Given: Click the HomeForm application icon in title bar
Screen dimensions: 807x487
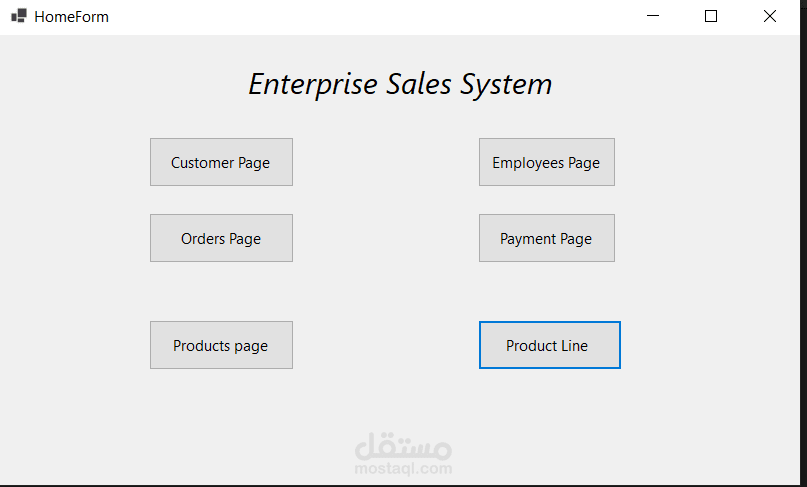Looking at the screenshot, I should [x=18, y=16].
